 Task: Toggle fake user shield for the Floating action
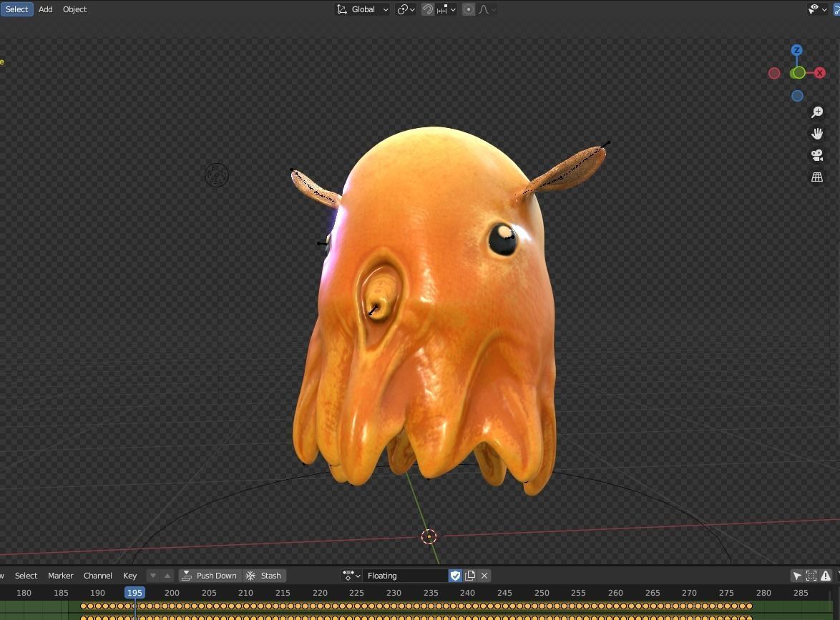(x=455, y=576)
